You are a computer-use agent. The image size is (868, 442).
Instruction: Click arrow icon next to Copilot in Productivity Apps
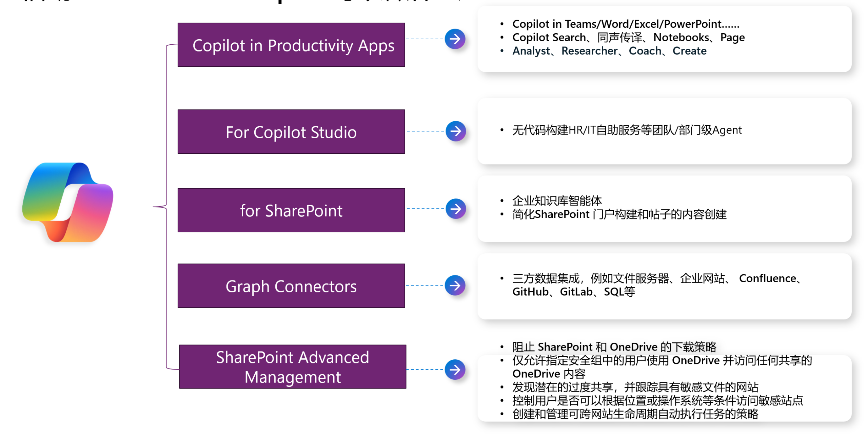coord(455,39)
